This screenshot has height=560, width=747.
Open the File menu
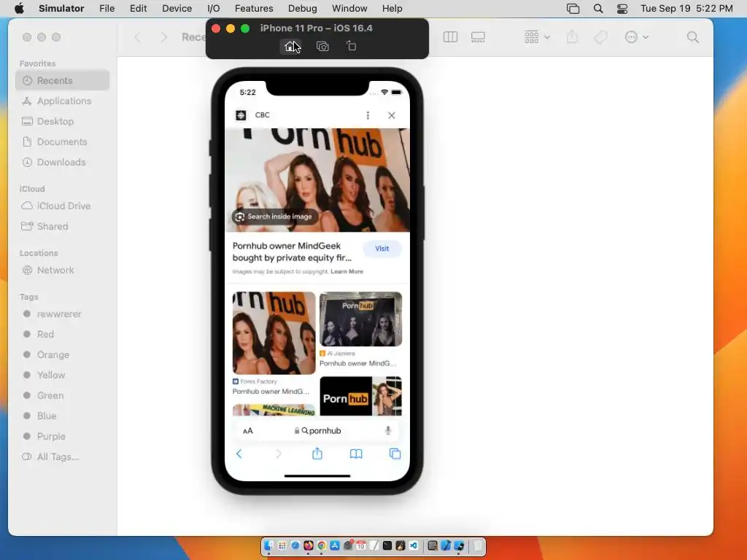tap(107, 9)
